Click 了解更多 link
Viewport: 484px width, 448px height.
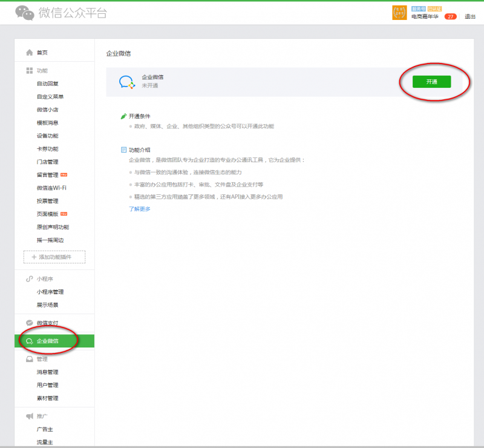click(x=140, y=209)
